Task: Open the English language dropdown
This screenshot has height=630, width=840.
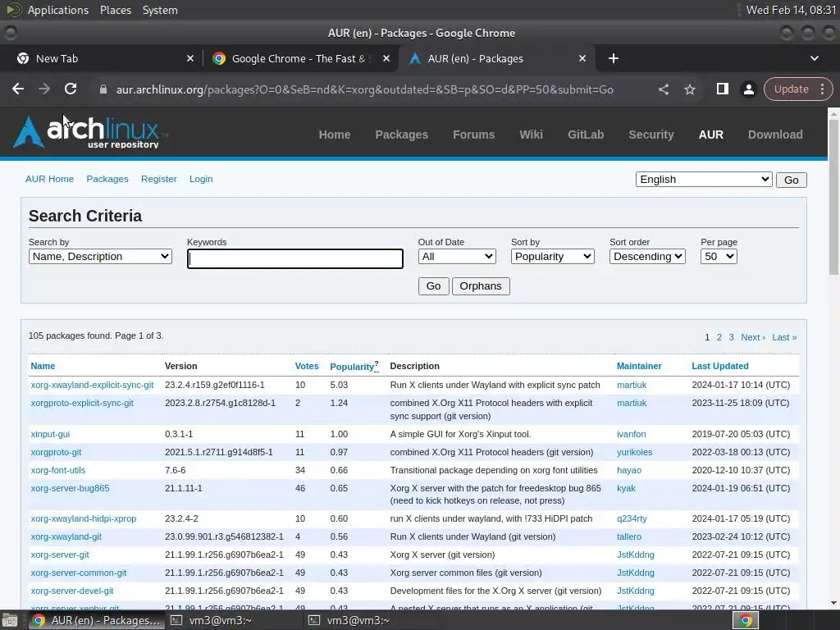Action: point(703,180)
